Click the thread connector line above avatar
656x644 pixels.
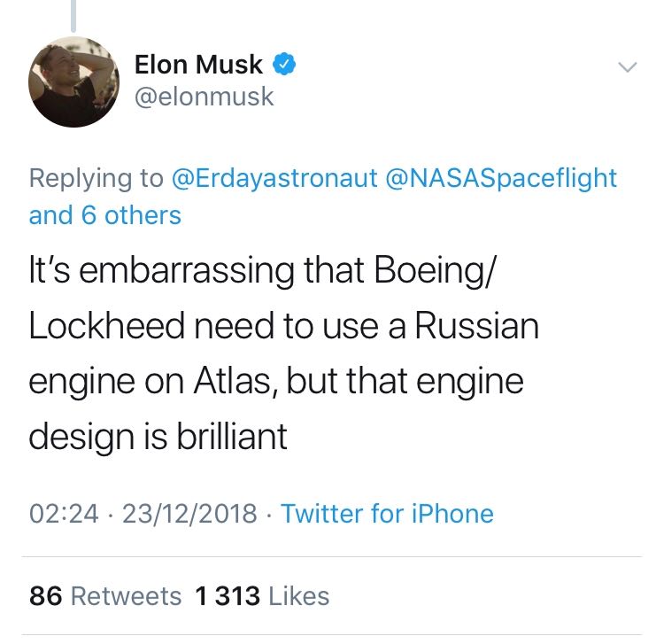pyautogui.click(x=73, y=16)
